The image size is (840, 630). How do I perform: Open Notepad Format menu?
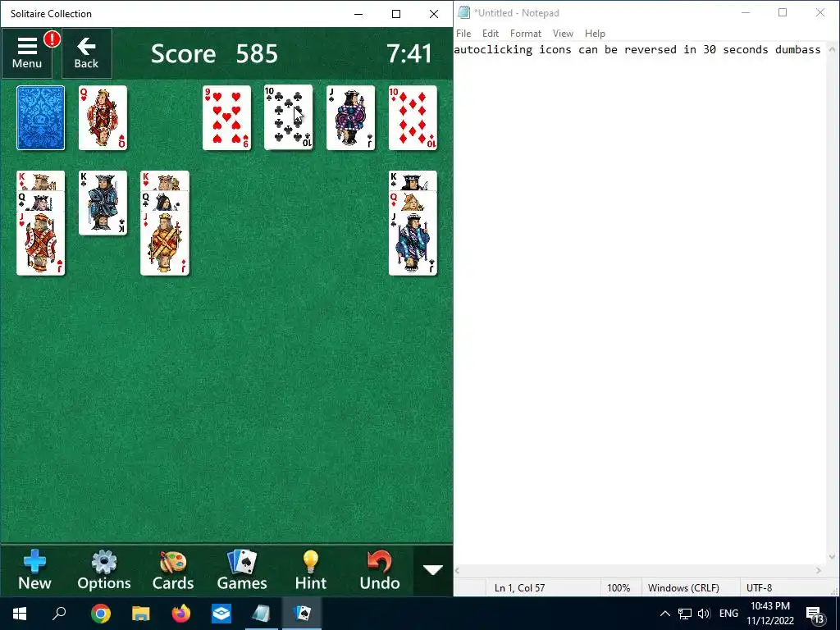pos(526,33)
